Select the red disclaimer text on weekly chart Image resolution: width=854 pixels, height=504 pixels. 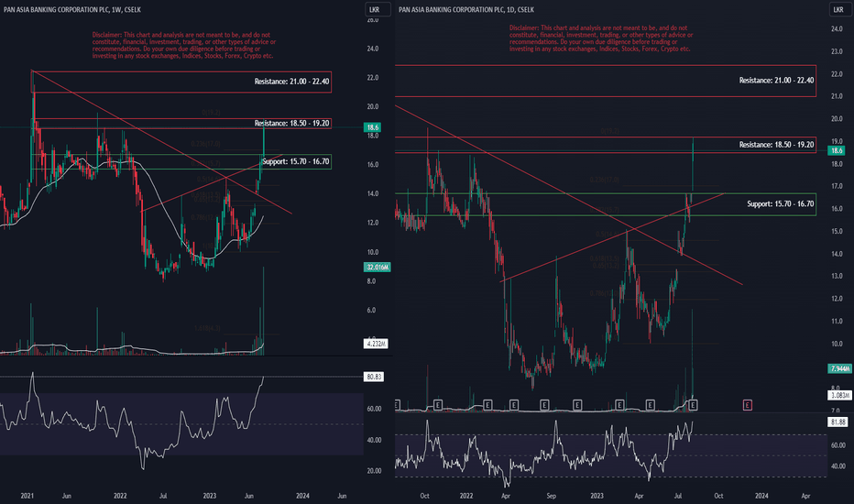[184, 45]
